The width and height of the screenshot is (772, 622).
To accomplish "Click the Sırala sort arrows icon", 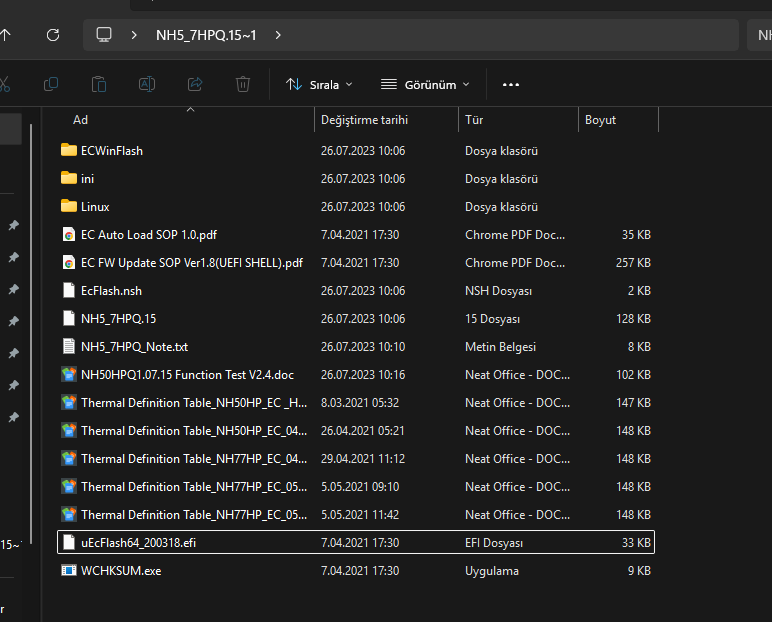I will coord(294,84).
